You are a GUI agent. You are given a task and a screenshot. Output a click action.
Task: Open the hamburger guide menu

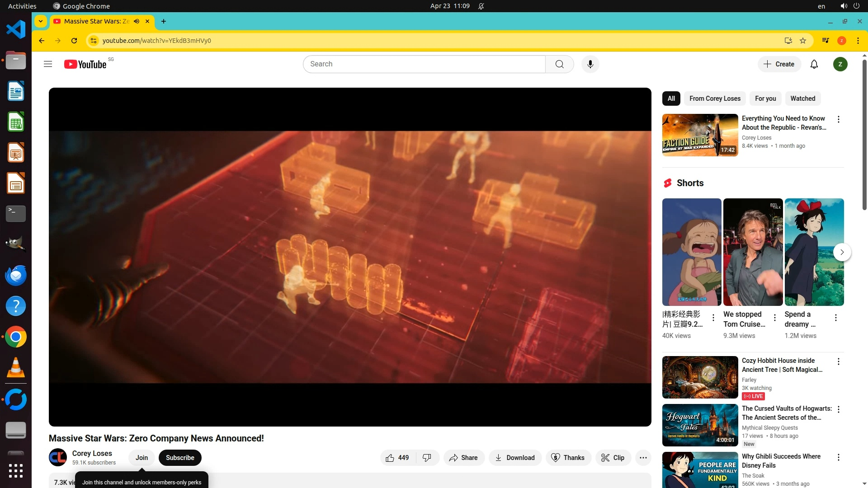pos(48,64)
